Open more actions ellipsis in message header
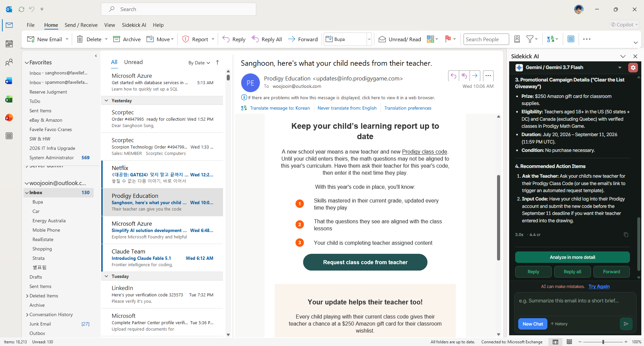This screenshot has width=644, height=346. coord(488,76)
